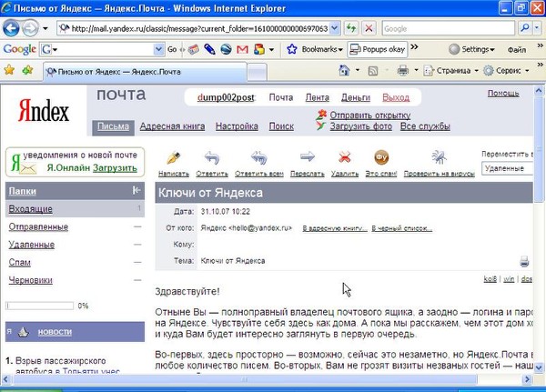The width and height of the screenshot is (546, 392).
Task: Collapse the Папки panel arrow icon
Action: [136, 190]
